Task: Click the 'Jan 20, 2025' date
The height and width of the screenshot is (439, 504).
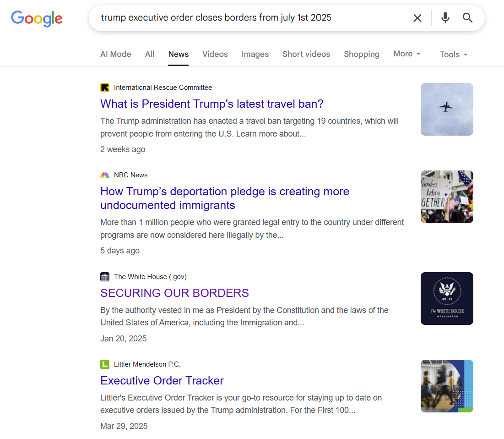Action: tap(124, 339)
